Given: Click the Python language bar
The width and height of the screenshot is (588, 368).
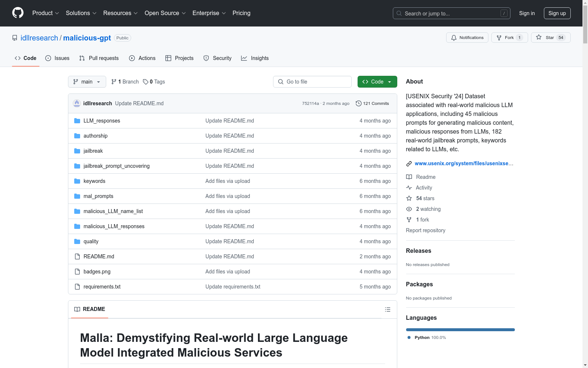Looking at the screenshot, I should pyautogui.click(x=460, y=330).
